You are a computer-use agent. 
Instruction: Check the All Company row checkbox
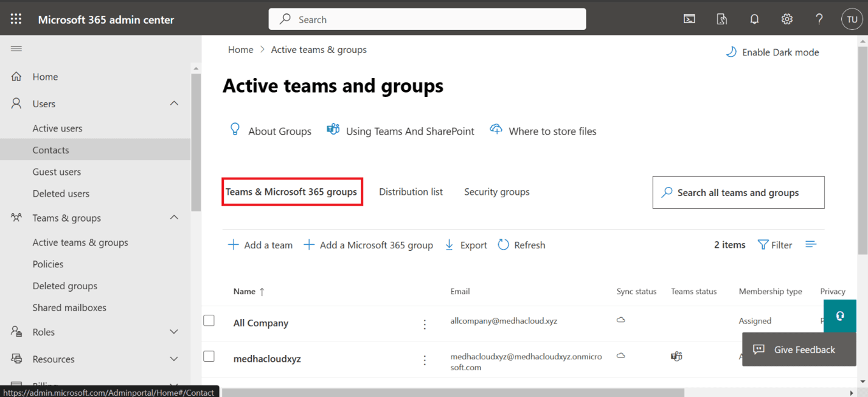coord(209,320)
